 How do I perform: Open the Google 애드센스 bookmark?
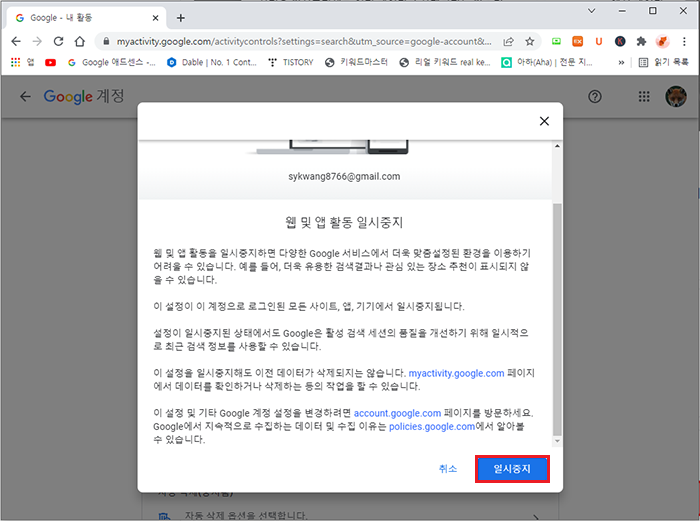pos(111,63)
